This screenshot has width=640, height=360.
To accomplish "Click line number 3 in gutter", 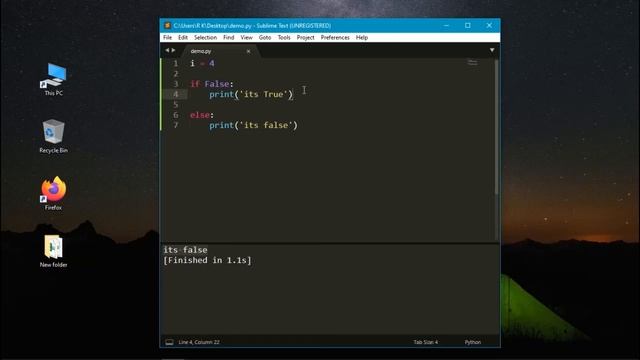I will click(176, 84).
